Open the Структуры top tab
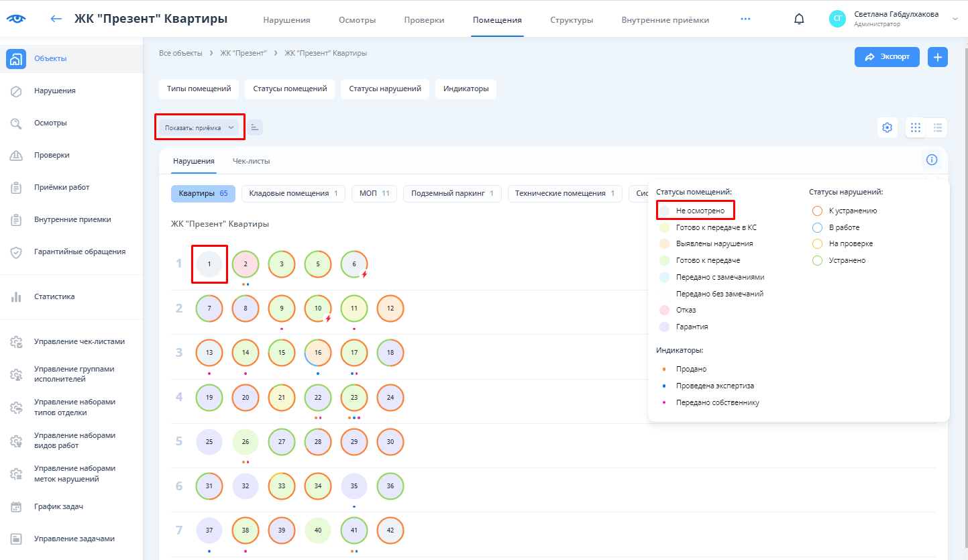Image resolution: width=968 pixels, height=560 pixels. pos(572,20)
